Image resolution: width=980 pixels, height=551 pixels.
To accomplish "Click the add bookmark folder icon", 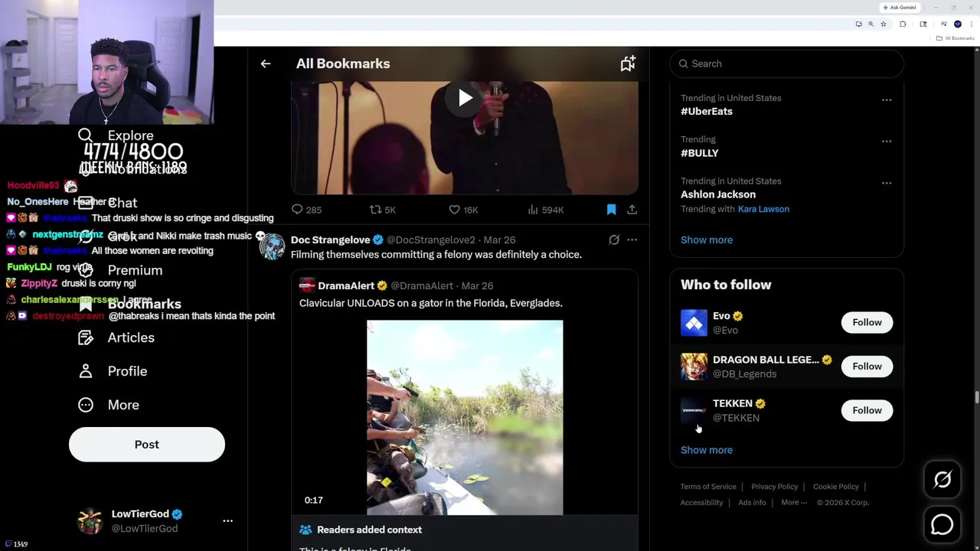I will (x=628, y=64).
